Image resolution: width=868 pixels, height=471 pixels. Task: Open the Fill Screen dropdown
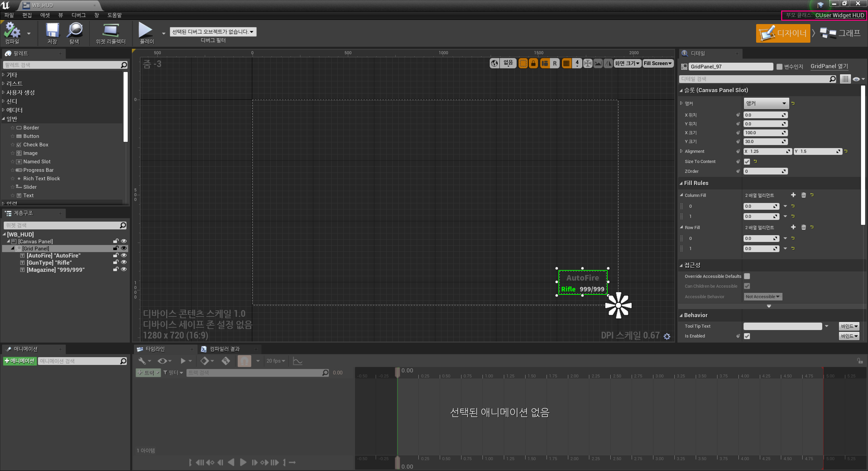click(x=657, y=63)
